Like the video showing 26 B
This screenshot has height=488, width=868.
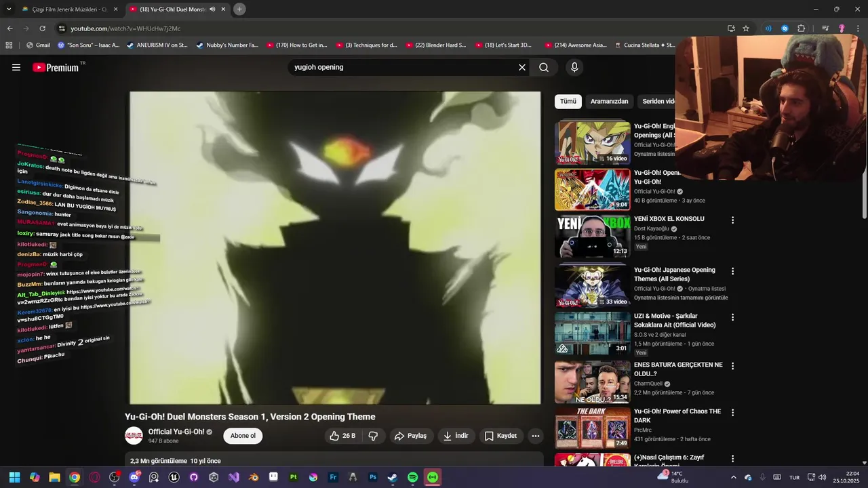342,436
